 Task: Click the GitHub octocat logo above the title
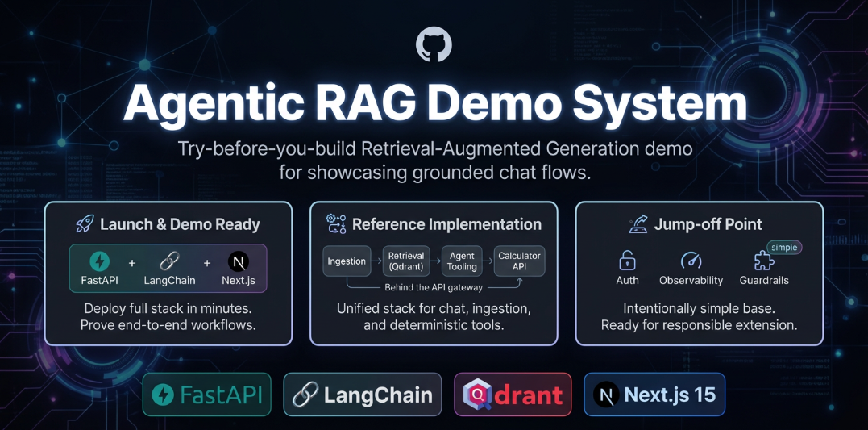434,44
